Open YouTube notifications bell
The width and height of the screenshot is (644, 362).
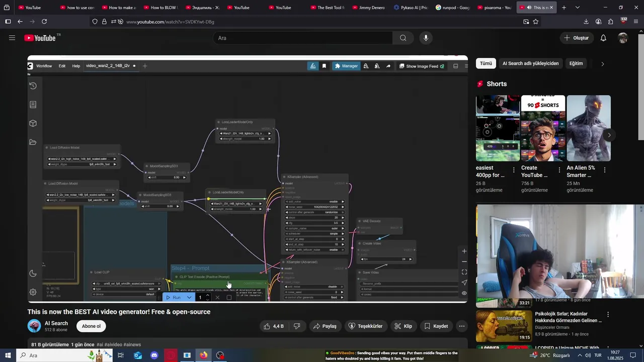(603, 38)
